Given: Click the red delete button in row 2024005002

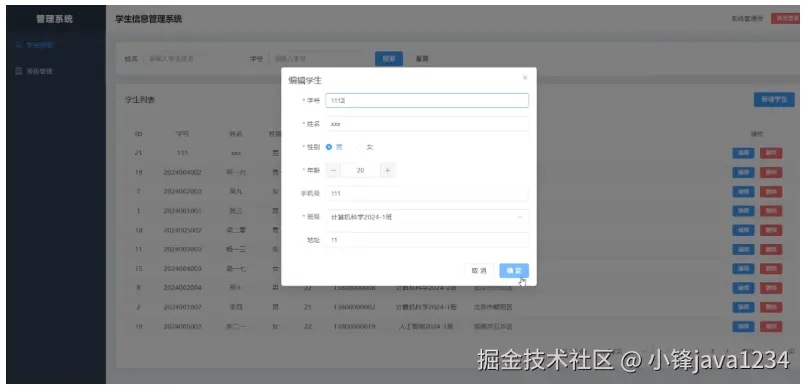Looking at the screenshot, I should point(771,230).
